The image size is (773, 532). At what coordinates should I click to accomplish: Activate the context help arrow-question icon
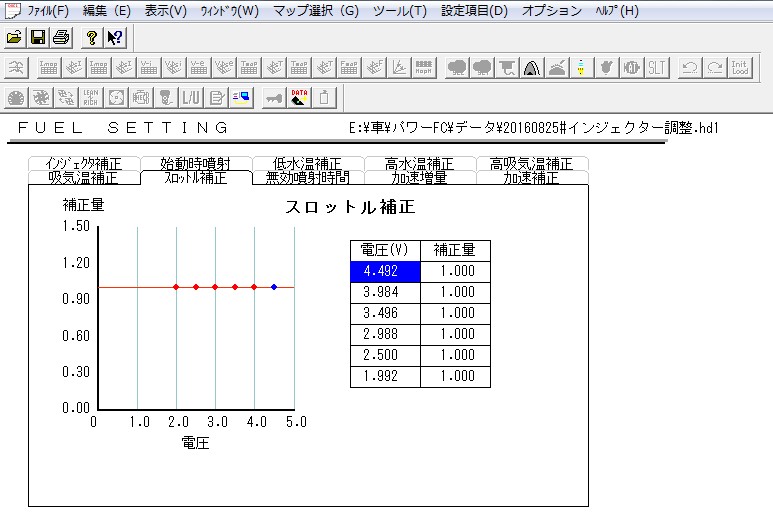tap(114, 38)
